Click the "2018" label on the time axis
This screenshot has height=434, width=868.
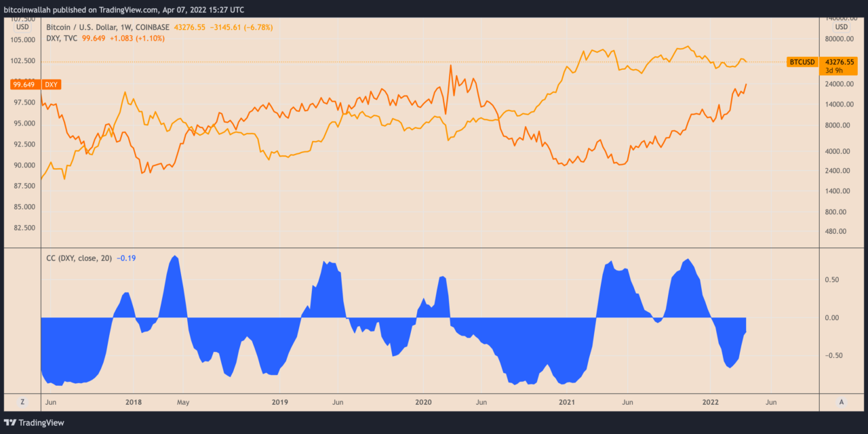pos(133,401)
